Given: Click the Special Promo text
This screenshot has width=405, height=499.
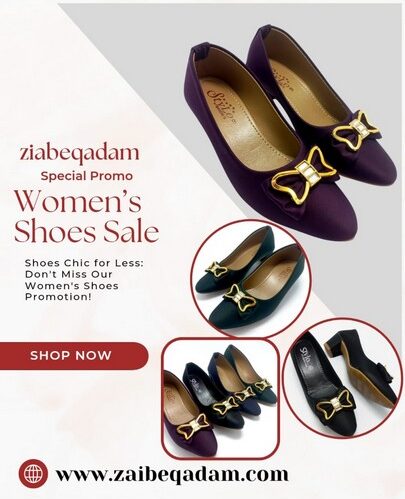Looking at the screenshot, I should click(x=87, y=176).
